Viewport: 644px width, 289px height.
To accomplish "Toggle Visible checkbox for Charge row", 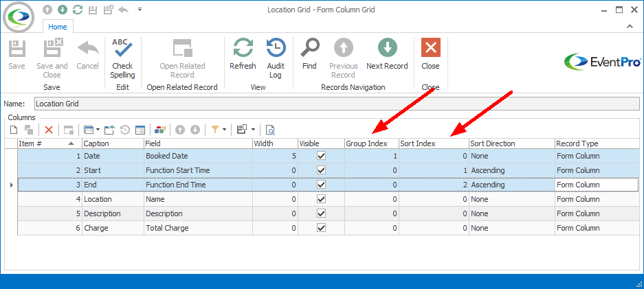I will pos(321,228).
